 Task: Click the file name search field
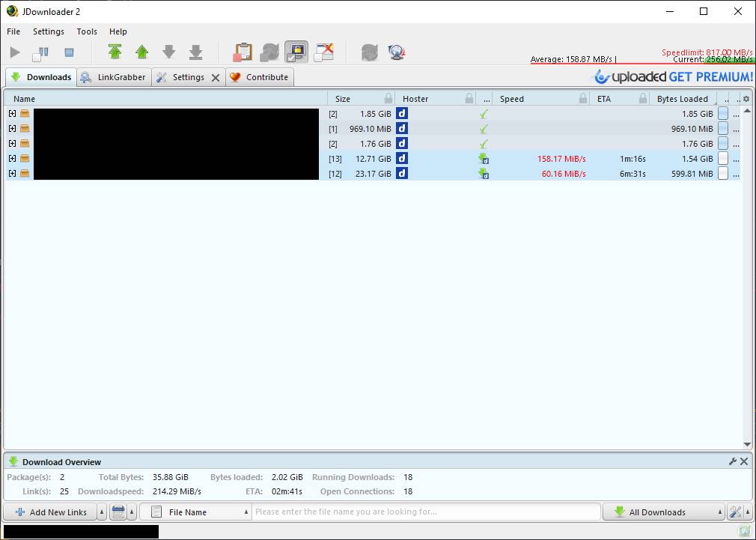pos(425,512)
